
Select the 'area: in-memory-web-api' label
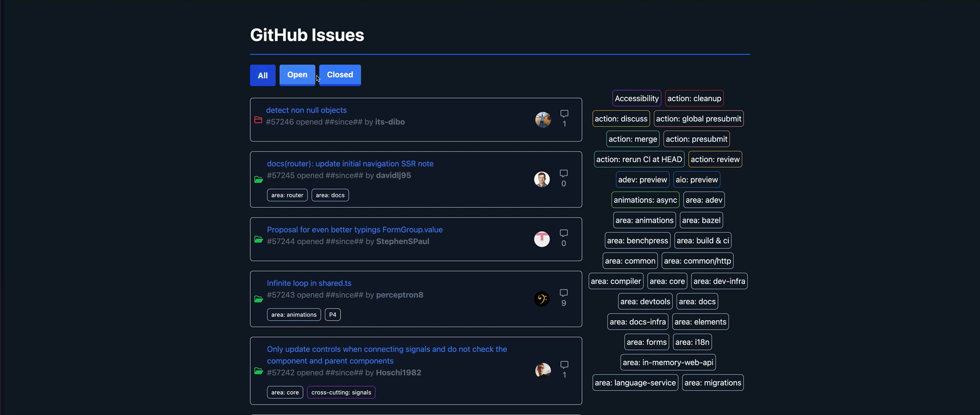(x=668, y=362)
